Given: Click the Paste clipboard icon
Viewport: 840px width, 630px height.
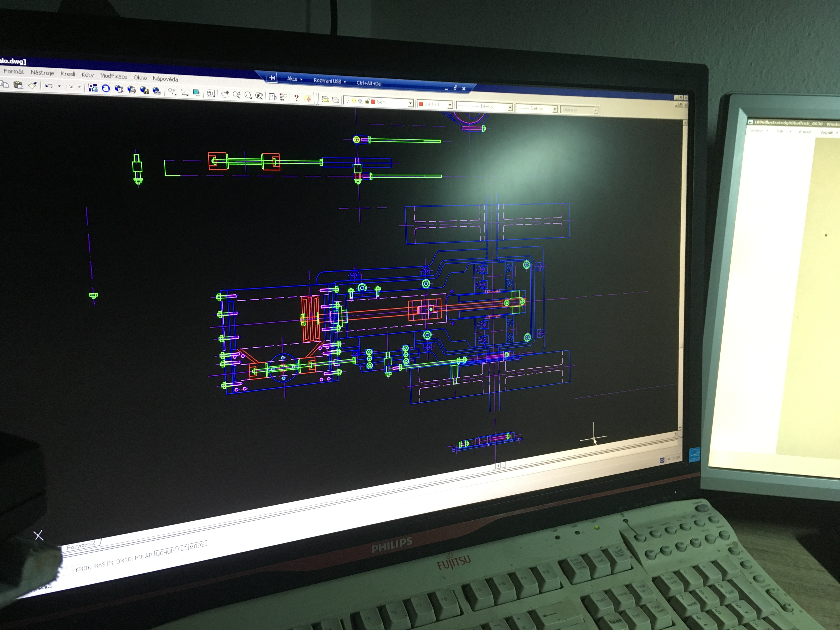Looking at the screenshot, I should click(18, 85).
